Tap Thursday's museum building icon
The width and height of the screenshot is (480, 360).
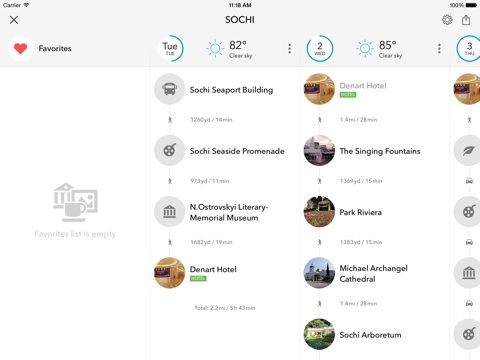(468, 273)
